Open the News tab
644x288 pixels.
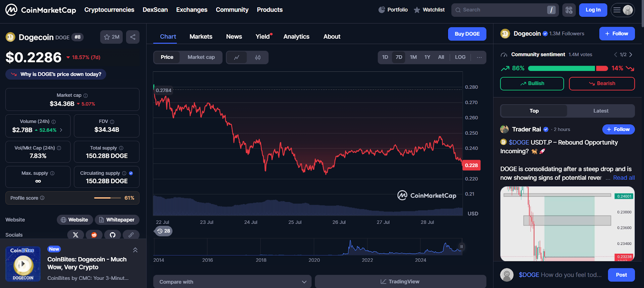pos(234,37)
